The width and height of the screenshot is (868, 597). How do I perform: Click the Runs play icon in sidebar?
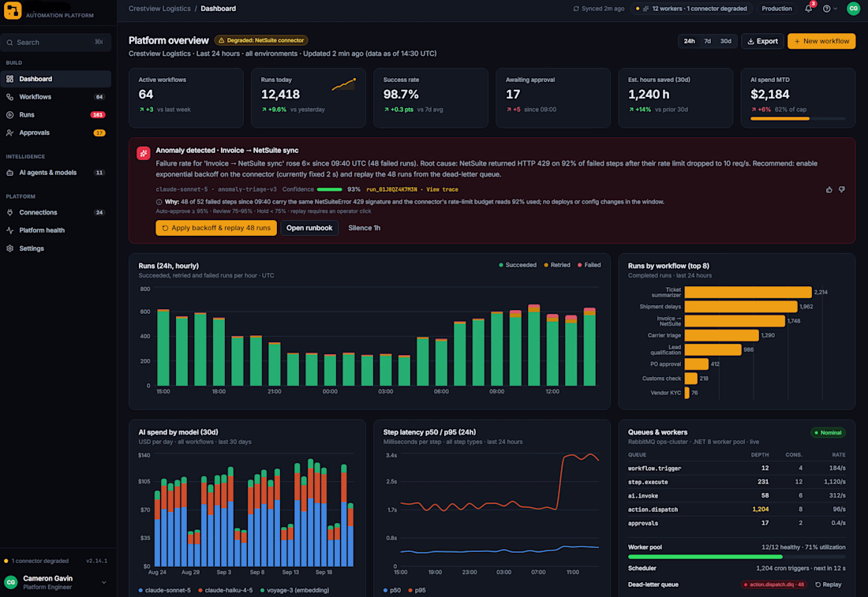coord(10,115)
